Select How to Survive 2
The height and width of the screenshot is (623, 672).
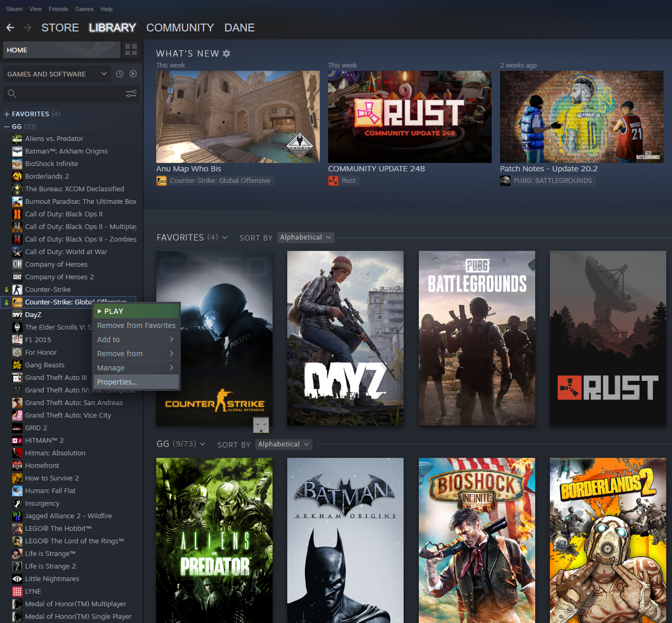point(52,478)
